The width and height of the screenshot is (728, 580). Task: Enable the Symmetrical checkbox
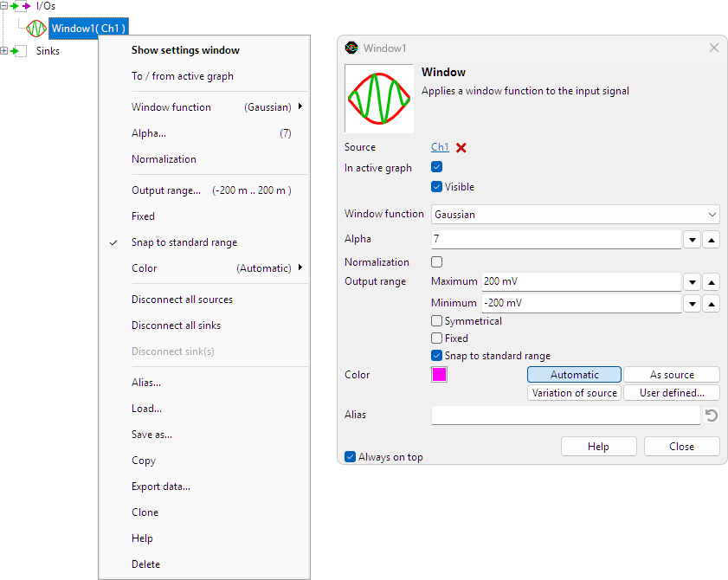(x=436, y=321)
